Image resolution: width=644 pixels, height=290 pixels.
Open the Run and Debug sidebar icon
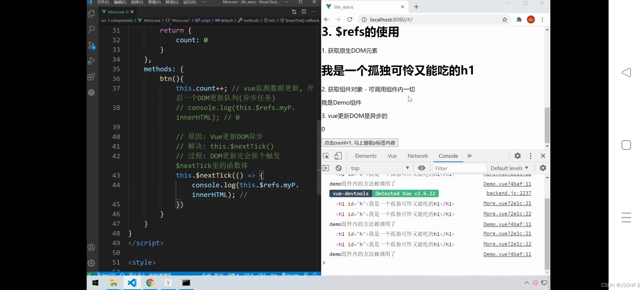pyautogui.click(x=91, y=61)
